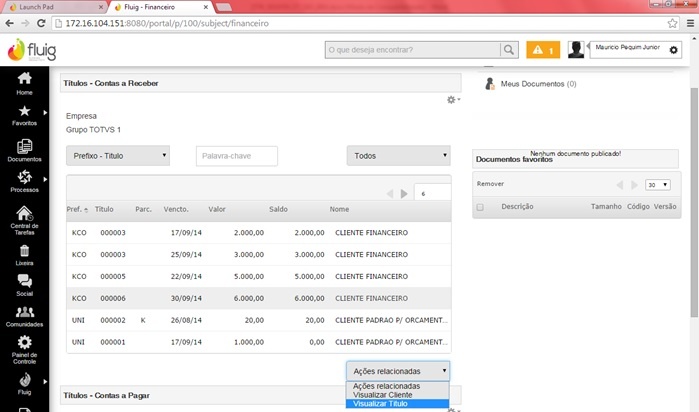
Task: Click browser back arrow
Action: [x=9, y=23]
